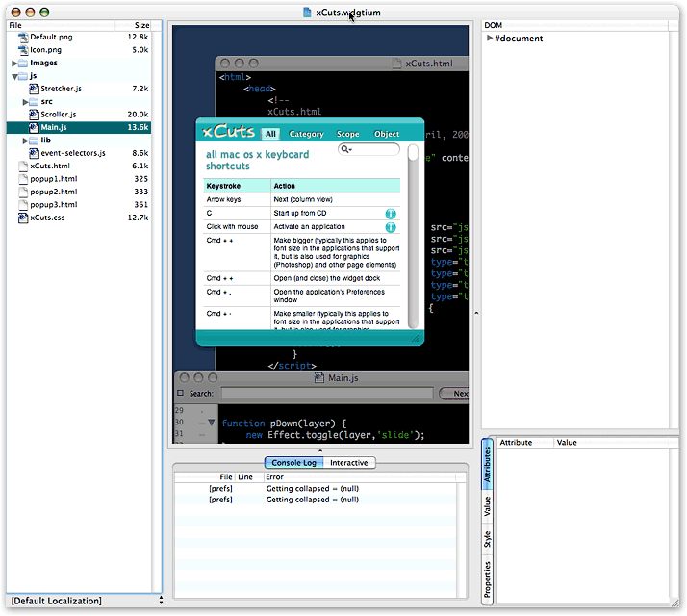Click the Action column header in xCuts table
This screenshot has width=687, height=616.
click(336, 186)
